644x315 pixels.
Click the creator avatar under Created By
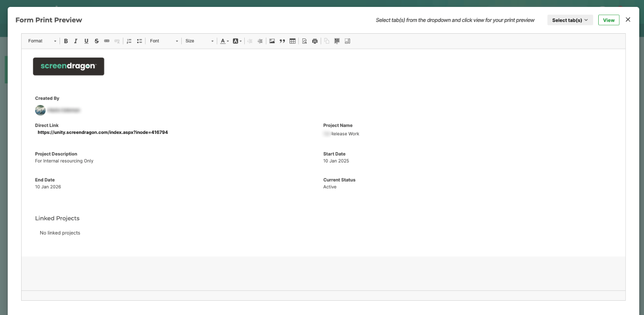coord(40,110)
